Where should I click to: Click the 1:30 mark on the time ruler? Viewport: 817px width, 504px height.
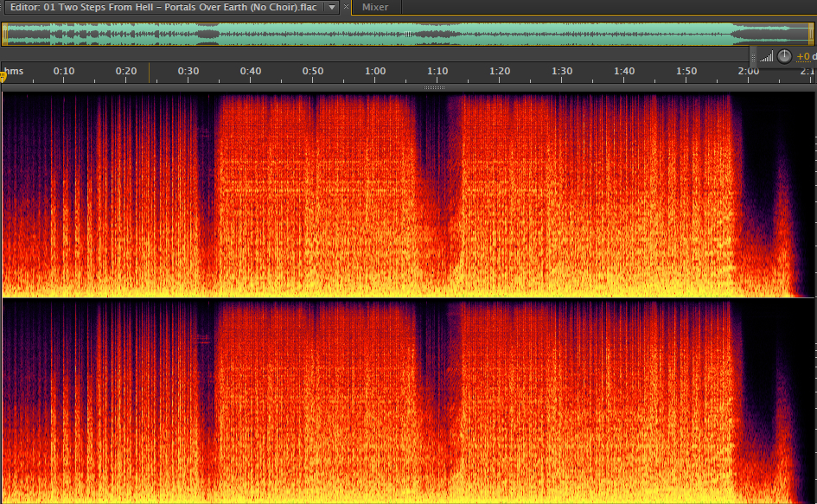pyautogui.click(x=562, y=71)
